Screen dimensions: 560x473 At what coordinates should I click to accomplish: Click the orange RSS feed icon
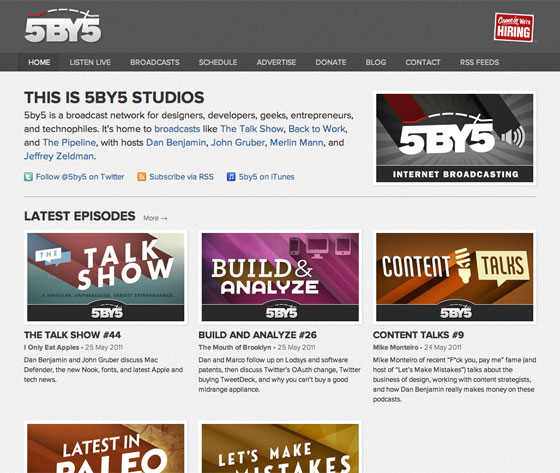coord(142,176)
